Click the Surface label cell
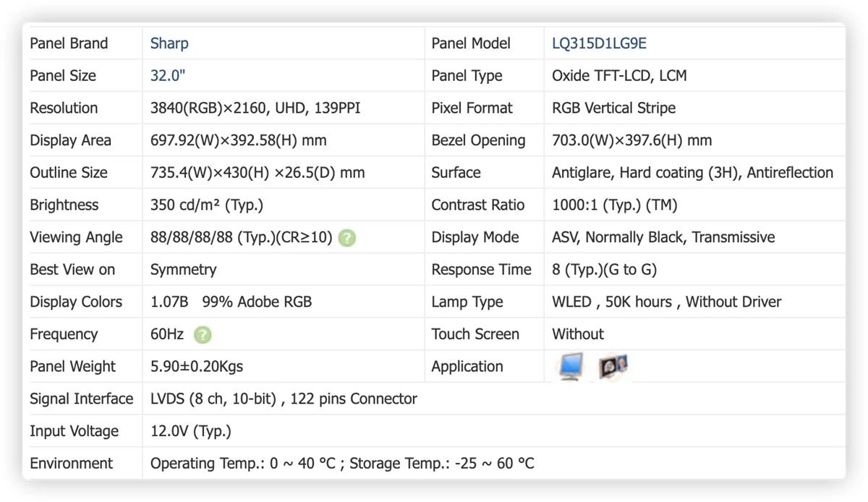The height and width of the screenshot is (502, 868). 485,173
